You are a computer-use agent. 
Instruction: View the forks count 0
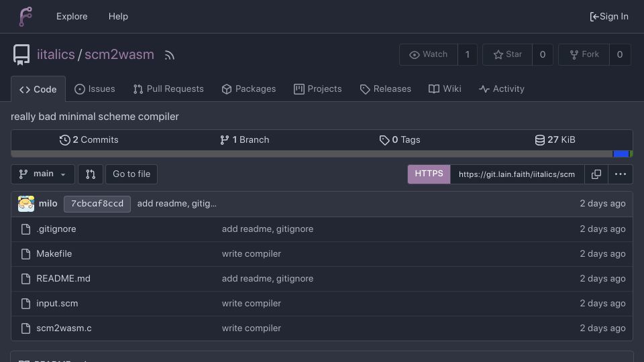click(x=620, y=54)
